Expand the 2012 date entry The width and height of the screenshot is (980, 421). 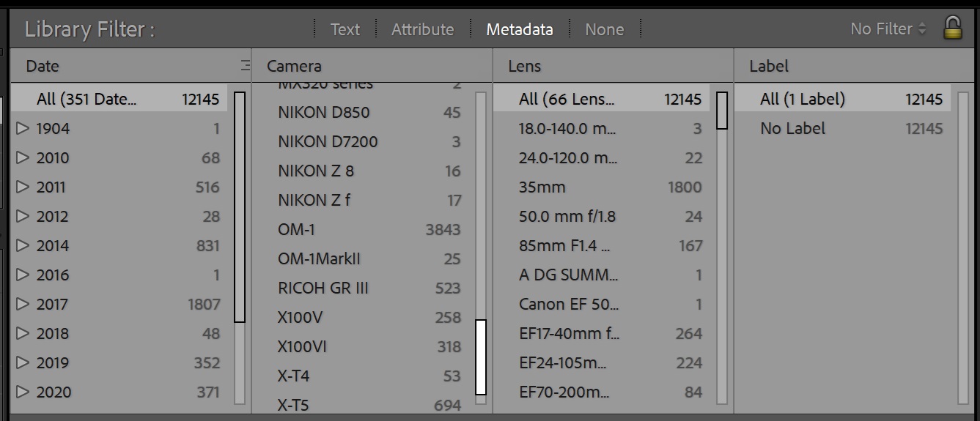23,216
